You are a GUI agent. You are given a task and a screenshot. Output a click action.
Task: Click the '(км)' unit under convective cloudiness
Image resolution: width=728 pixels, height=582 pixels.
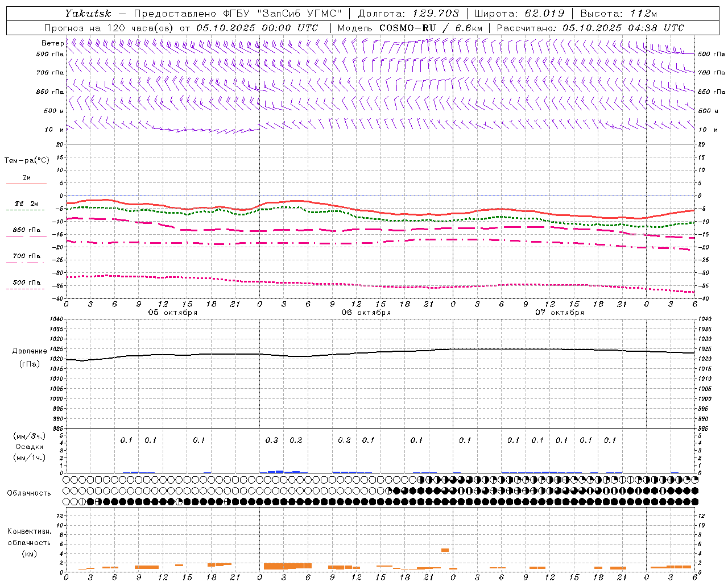[x=29, y=554]
